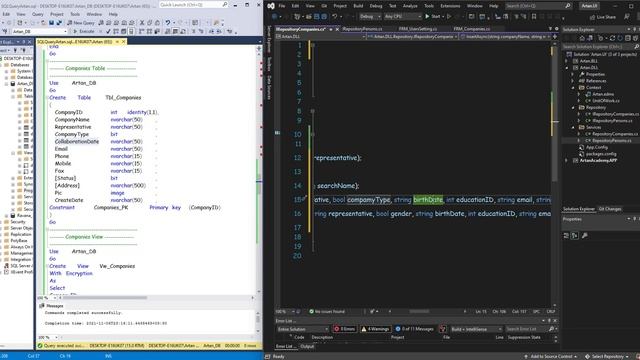Click Properties panel wrench icon

tap(584, 236)
